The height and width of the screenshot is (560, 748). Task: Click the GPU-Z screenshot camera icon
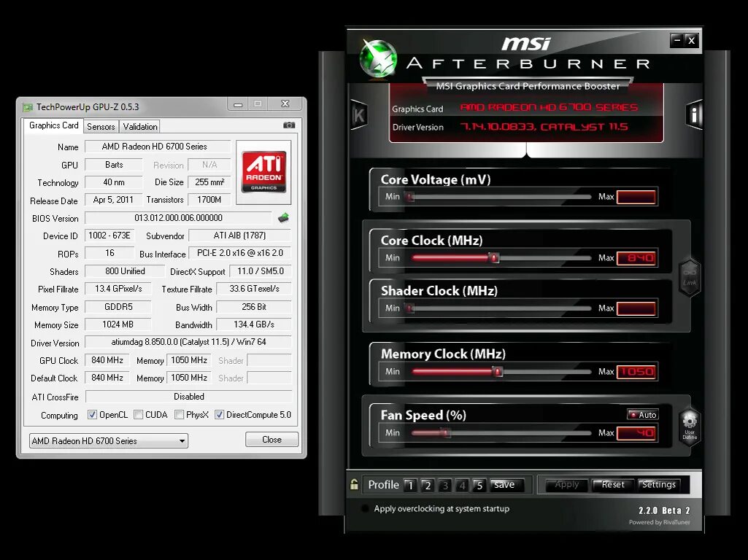coord(289,125)
